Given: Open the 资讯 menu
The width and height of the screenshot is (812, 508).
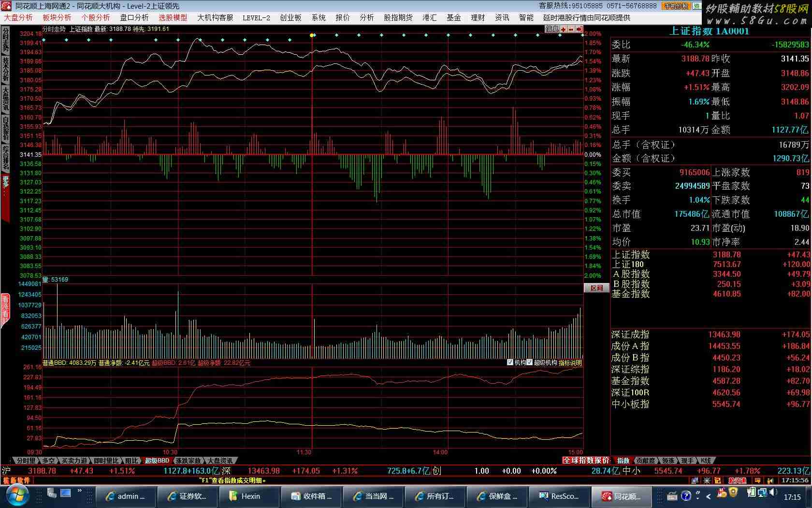Looking at the screenshot, I should [x=502, y=17].
